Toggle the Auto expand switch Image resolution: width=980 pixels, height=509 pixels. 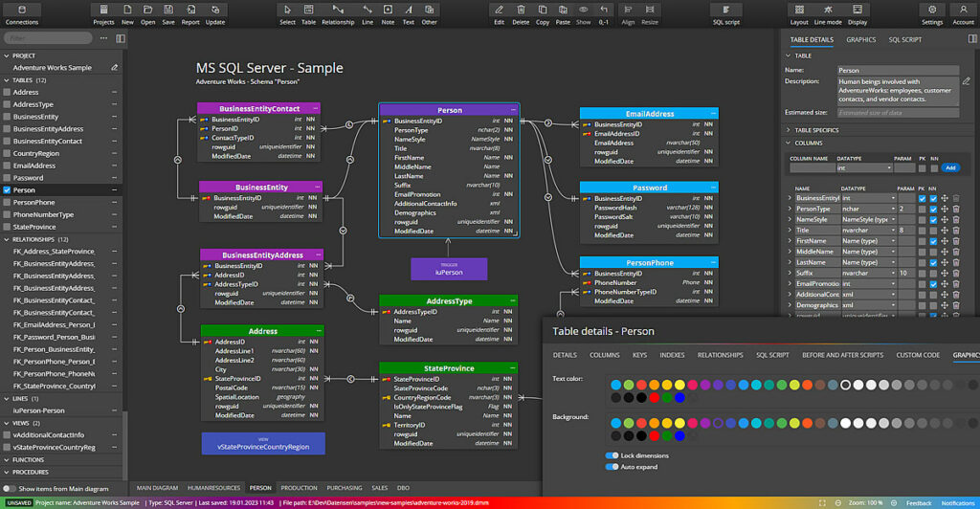coord(612,467)
